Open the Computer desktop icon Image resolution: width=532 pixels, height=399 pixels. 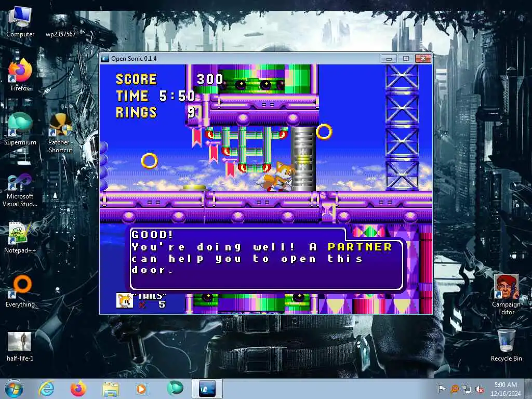pyautogui.click(x=20, y=21)
